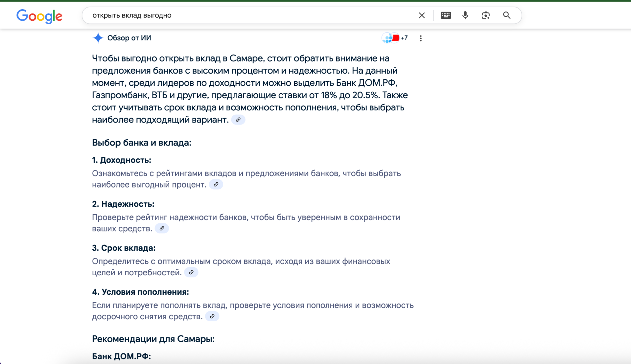
Task: Click the Google logo
Action: (x=39, y=16)
